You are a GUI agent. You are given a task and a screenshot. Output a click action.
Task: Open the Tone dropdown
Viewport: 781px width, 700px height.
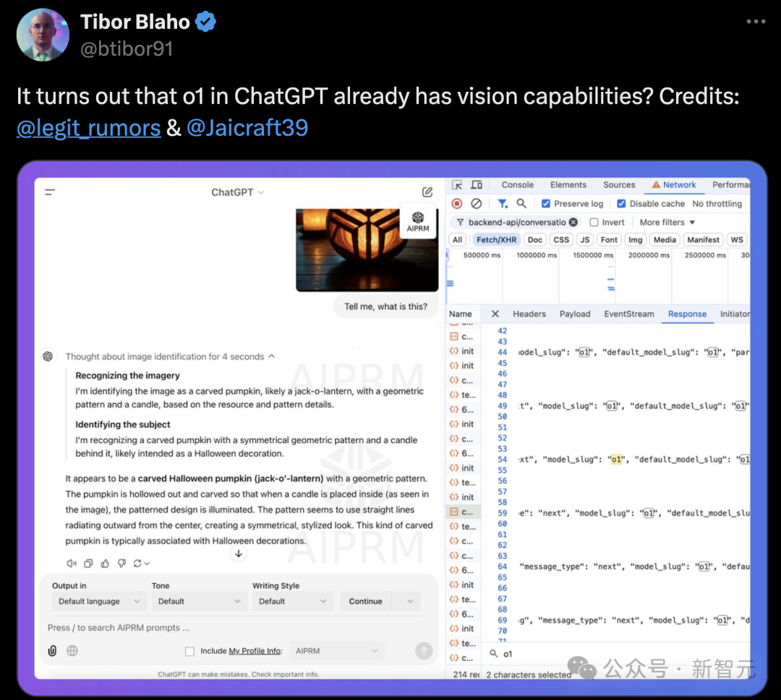coord(200,602)
